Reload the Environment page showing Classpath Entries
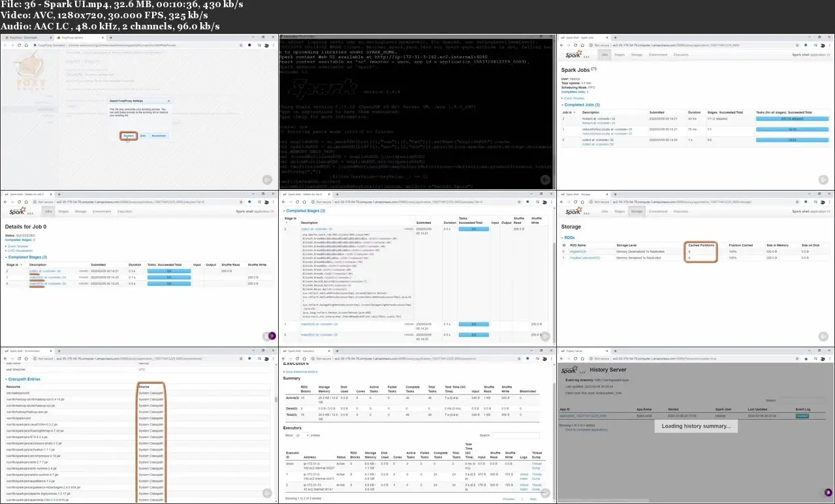The width and height of the screenshot is (835, 504). click(x=19, y=358)
